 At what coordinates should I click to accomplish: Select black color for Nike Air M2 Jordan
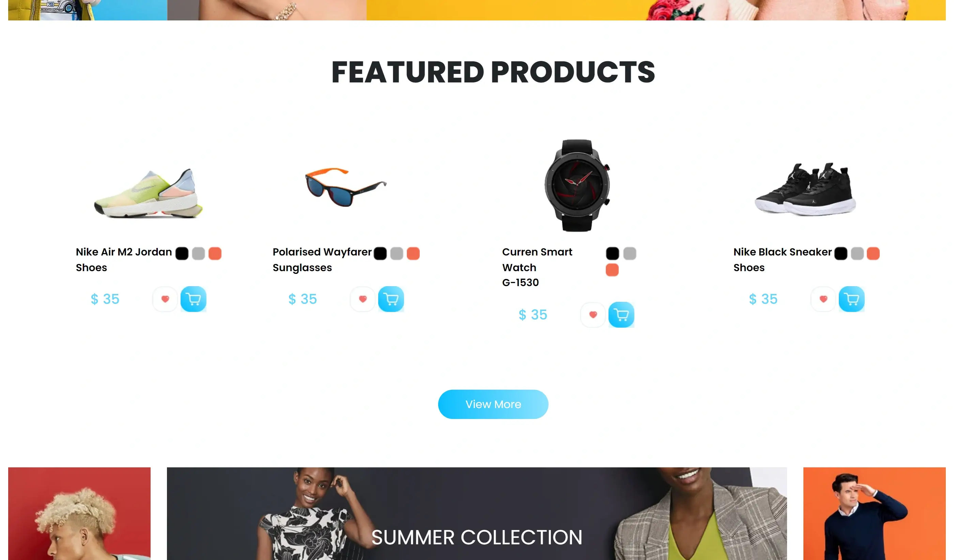182,253
